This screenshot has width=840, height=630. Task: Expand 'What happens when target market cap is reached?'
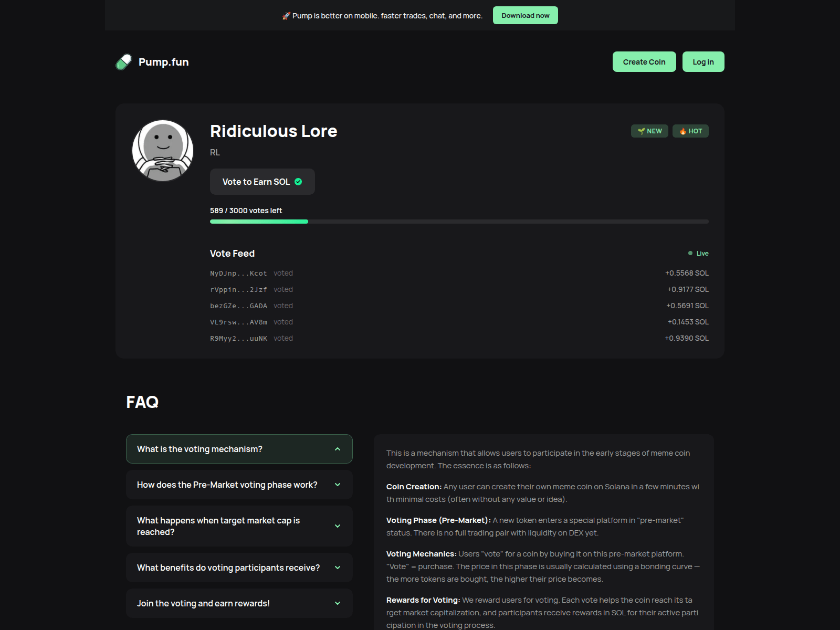point(239,526)
